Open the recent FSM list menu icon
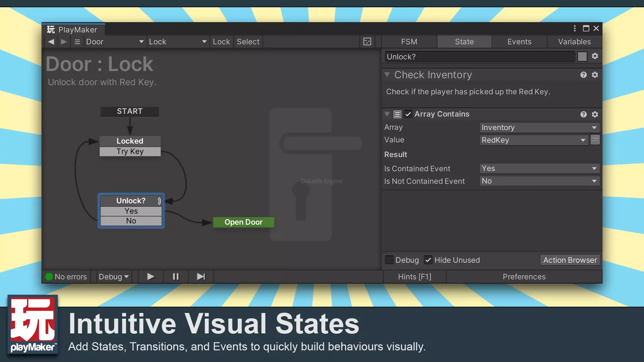Viewport: 644px width, 362px height. click(77, 41)
